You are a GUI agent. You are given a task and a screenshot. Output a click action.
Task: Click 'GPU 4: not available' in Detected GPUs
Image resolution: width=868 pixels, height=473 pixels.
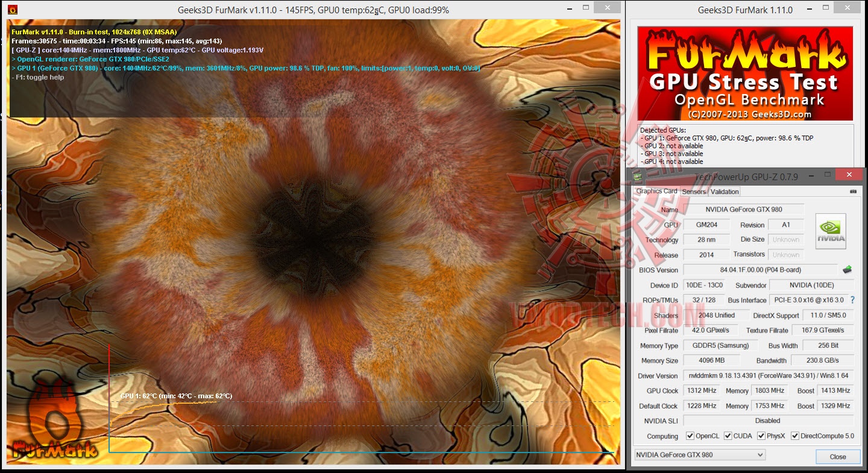click(x=673, y=161)
